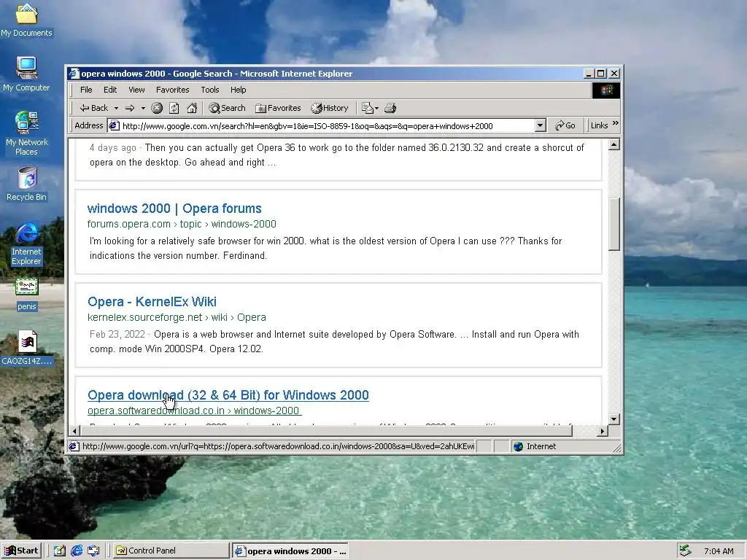Select the My Documents desktop icon
Image resolution: width=747 pixels, height=560 pixels.
[x=26, y=21]
